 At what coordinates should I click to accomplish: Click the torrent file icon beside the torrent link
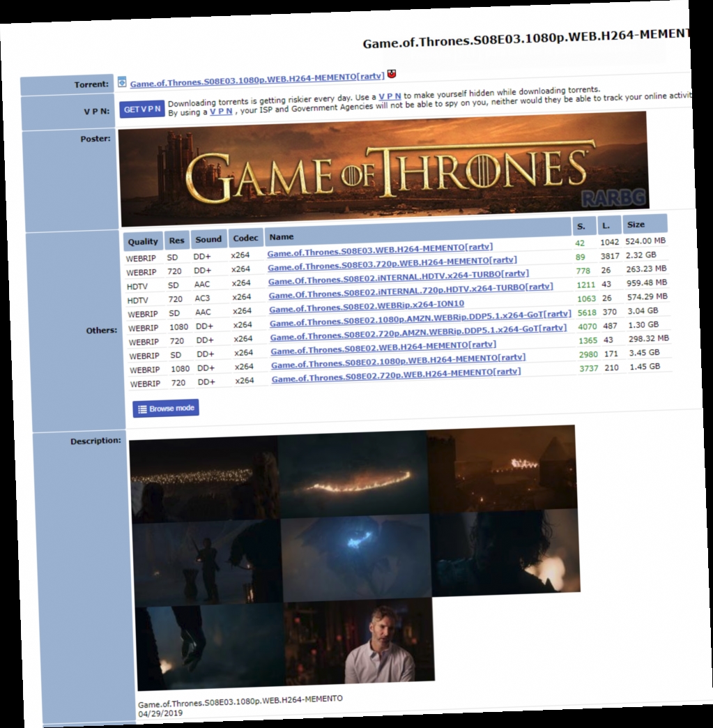[121, 82]
